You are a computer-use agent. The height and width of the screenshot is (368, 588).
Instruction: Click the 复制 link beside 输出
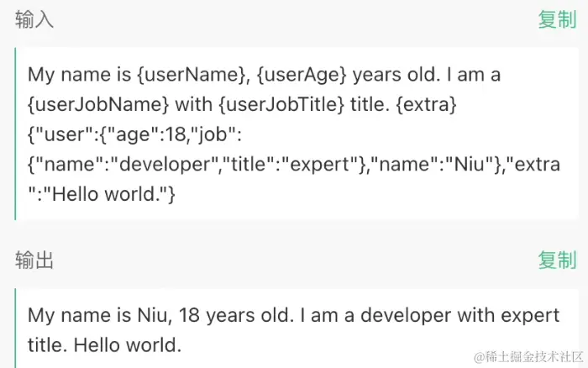[x=556, y=261]
